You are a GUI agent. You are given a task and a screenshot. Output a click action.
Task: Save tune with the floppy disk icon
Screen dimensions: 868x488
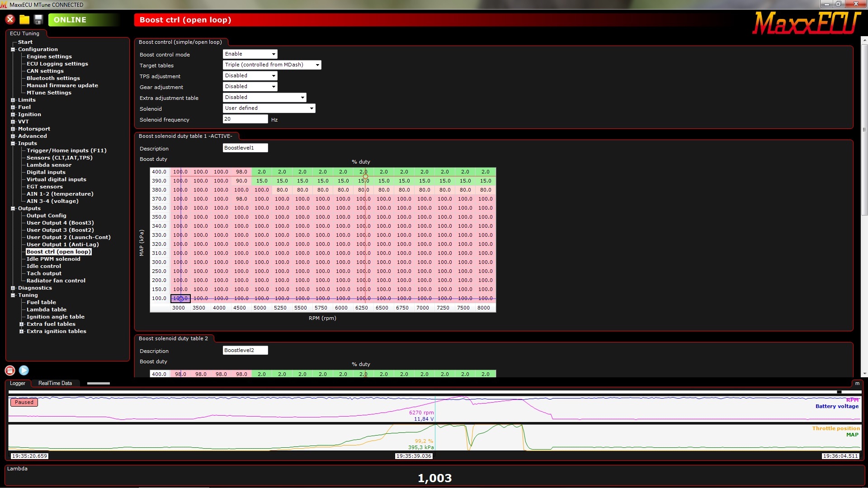pos(38,19)
